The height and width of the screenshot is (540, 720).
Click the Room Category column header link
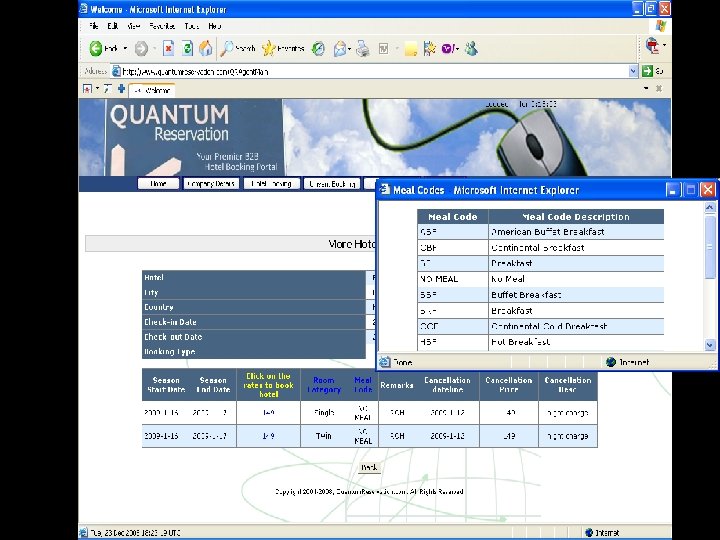tap(324, 385)
